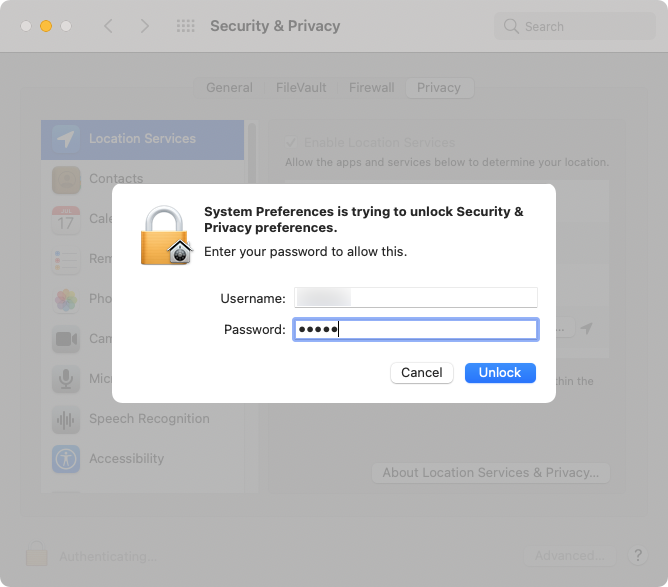This screenshot has width=668, height=587.
Task: Select the Photos flower icon
Action: [66, 299]
